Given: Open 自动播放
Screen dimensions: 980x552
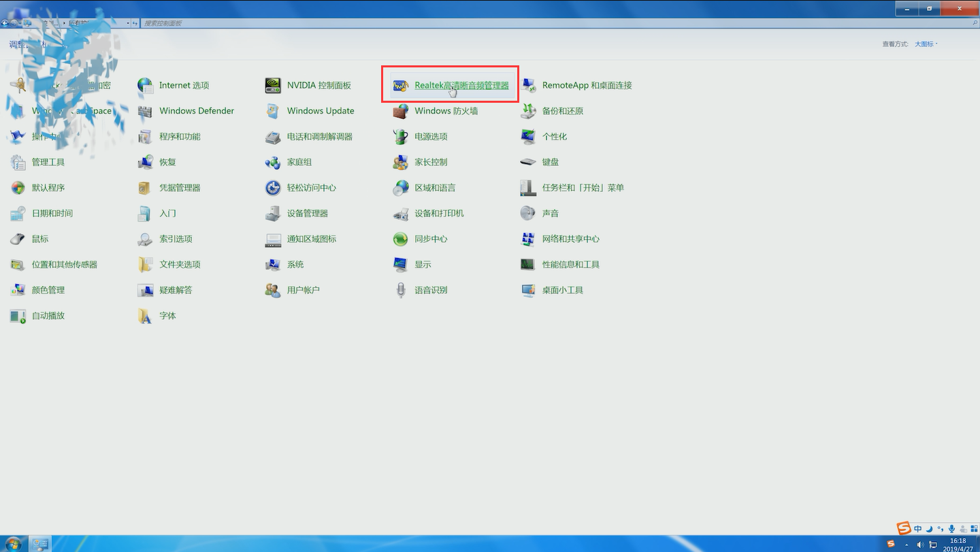Looking at the screenshot, I should (38, 316).
